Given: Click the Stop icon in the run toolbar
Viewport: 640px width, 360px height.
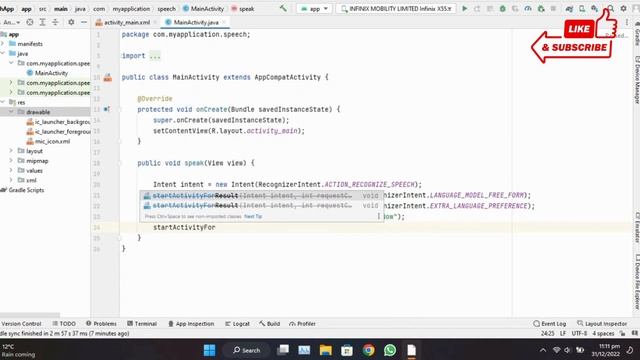Looking at the screenshot, I should pyautogui.click(x=553, y=8).
